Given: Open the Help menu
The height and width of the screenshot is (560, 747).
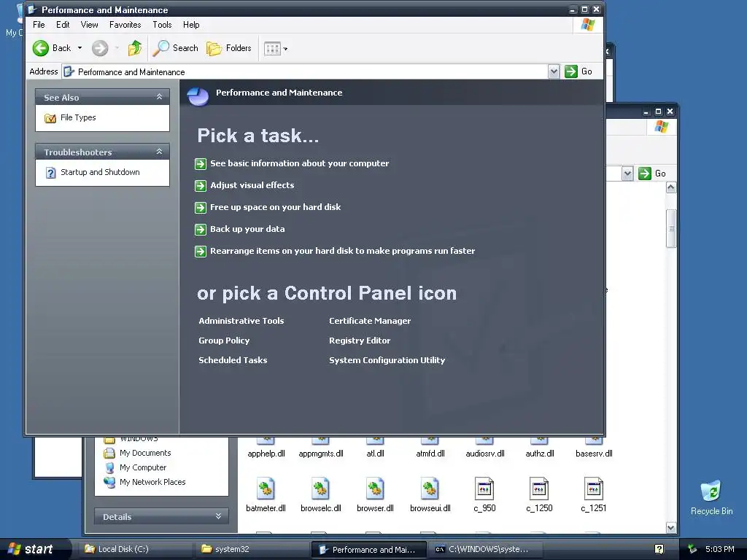Looking at the screenshot, I should pos(191,25).
